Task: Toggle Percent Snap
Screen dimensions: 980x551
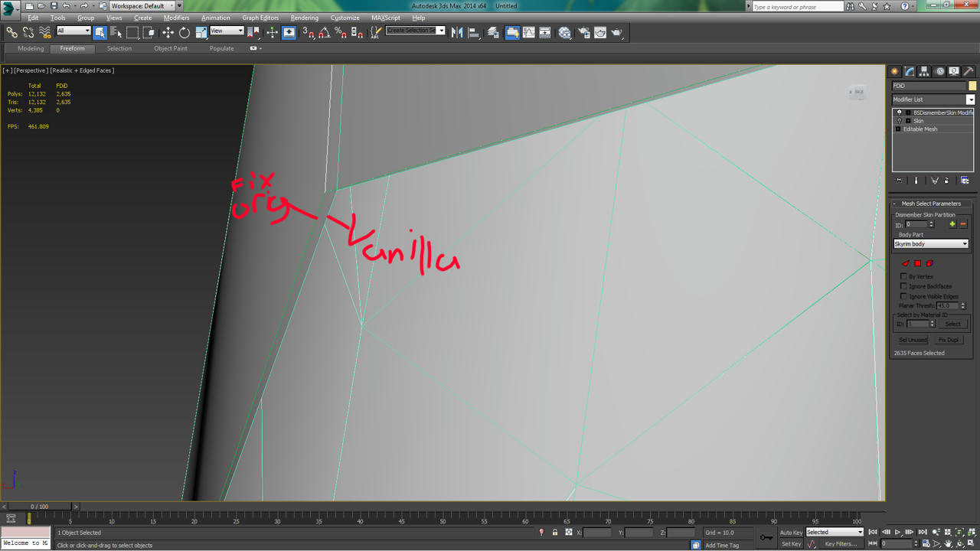Action: (x=341, y=32)
